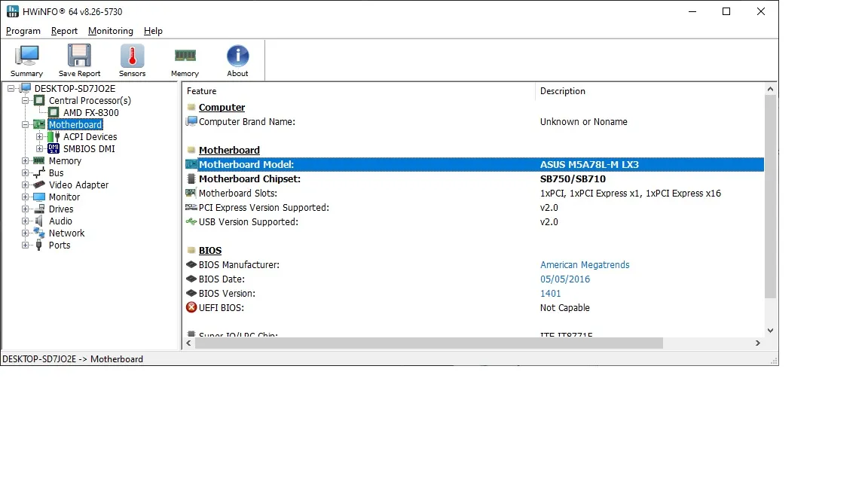868x488 pixels.
Task: Select the AMD FX-8300 processor node
Action: tap(90, 113)
